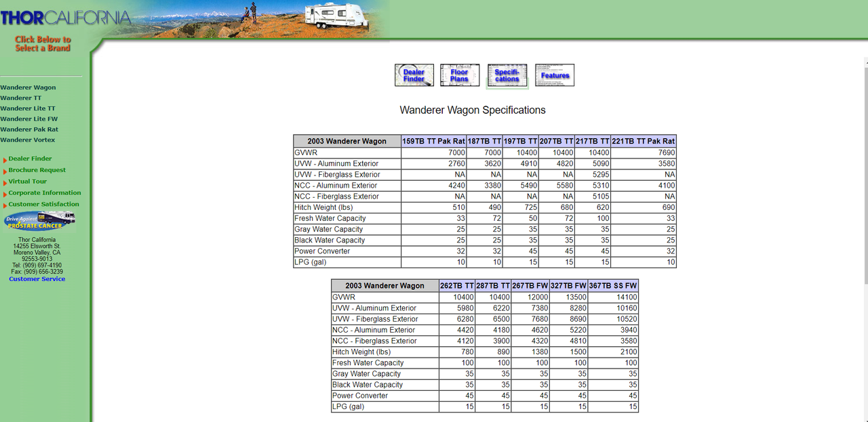
Task: Select the 197TB TT column header
Action: pyautogui.click(x=521, y=142)
